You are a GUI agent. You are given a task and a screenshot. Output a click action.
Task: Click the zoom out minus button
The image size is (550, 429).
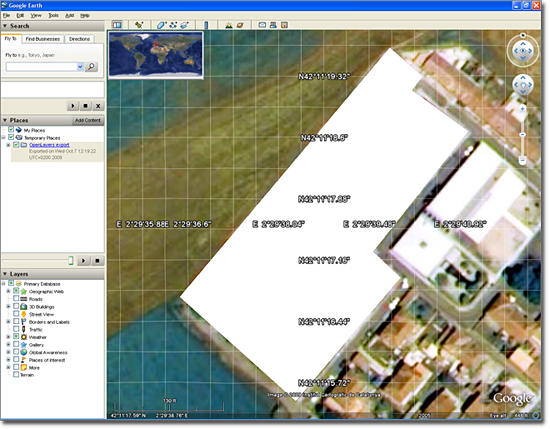[522, 160]
